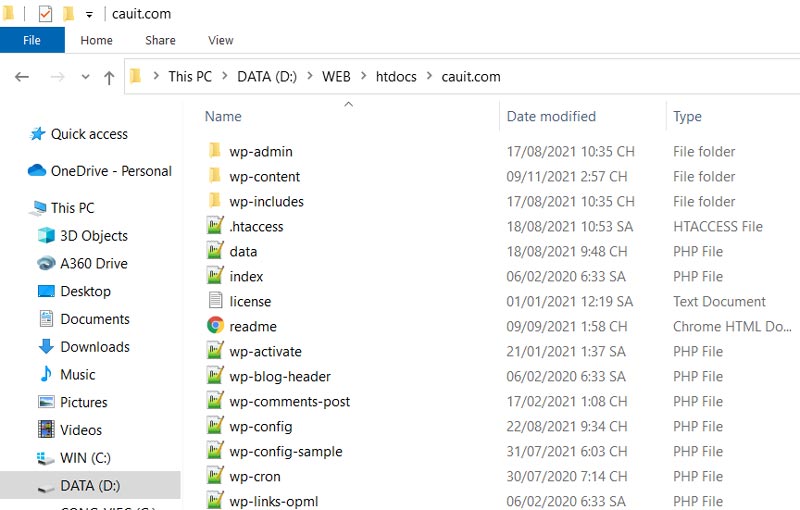Select the wp-config file icon
Viewport: 800px width, 510px height.
coord(215,425)
